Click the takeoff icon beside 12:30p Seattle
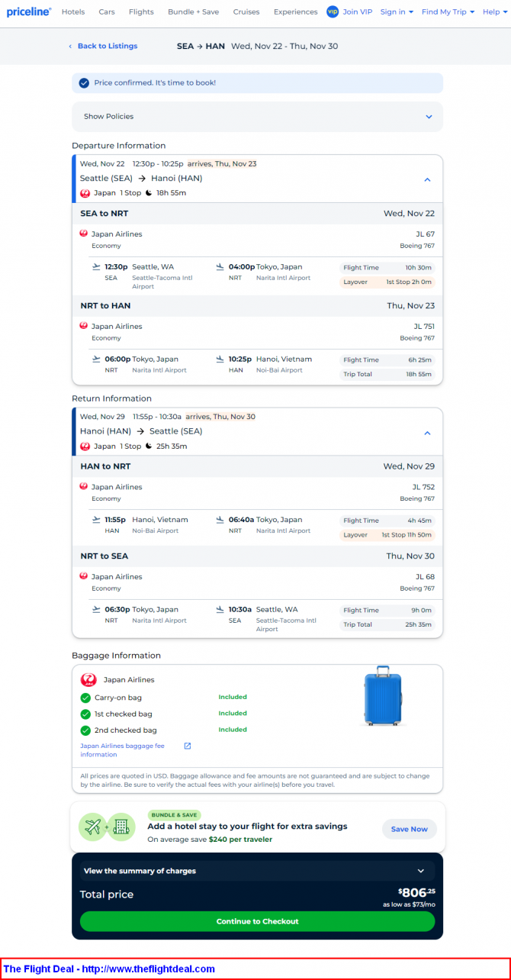Viewport: 511px width, 980px height. (96, 267)
